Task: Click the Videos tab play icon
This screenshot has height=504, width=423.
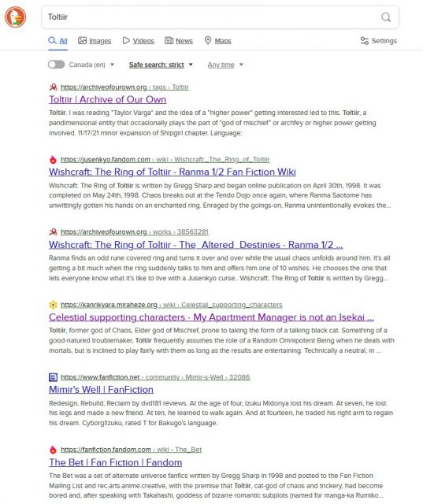Action: 126,40
